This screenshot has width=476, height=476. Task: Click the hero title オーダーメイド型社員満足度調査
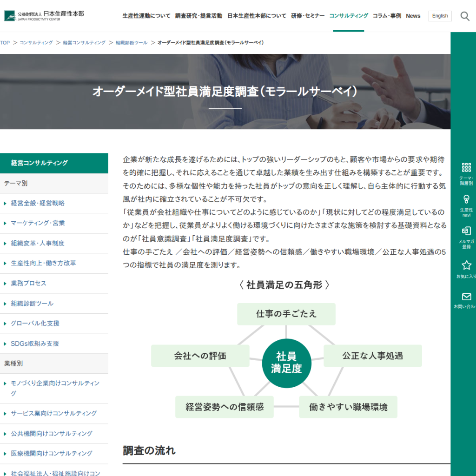[225, 92]
